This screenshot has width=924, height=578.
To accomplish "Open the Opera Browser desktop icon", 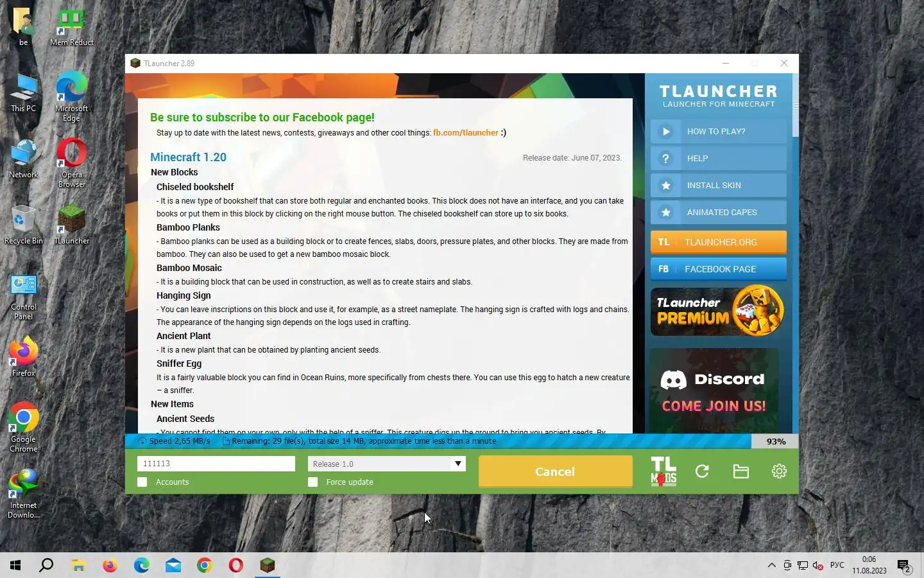I will click(x=71, y=163).
